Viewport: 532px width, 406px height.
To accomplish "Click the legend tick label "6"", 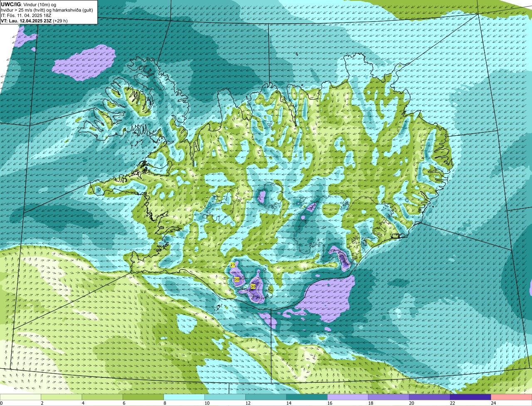I will pos(124,403).
